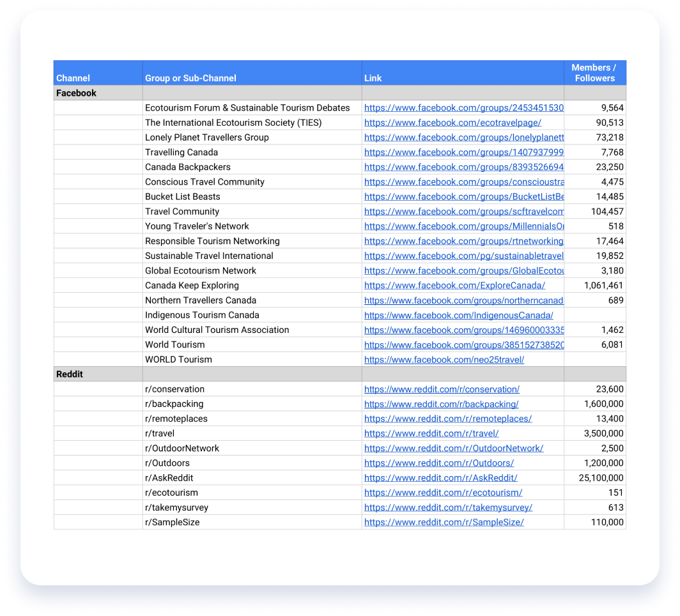680x616 pixels.
Task: Open the GlobalEcotourism group link
Action: 463,270
